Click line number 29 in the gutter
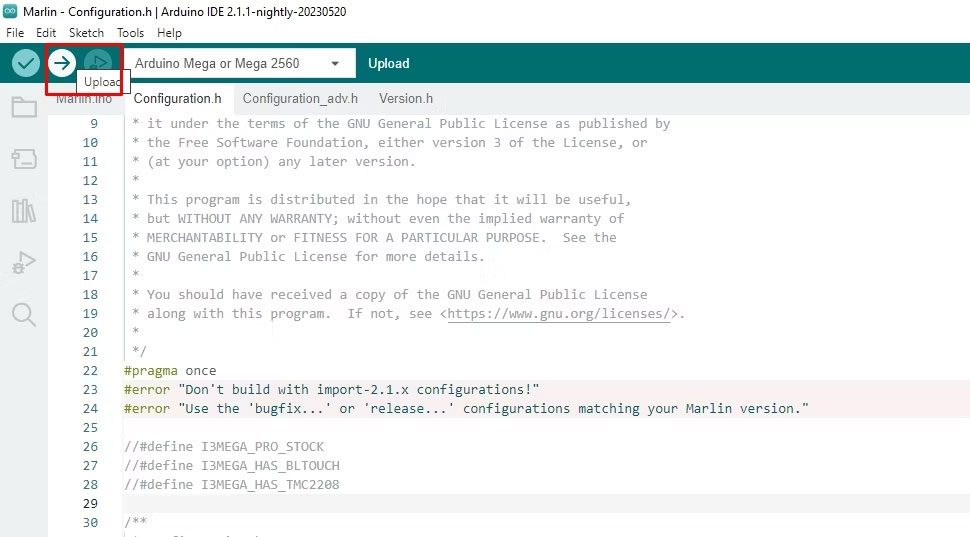The width and height of the screenshot is (970, 537). (x=90, y=504)
